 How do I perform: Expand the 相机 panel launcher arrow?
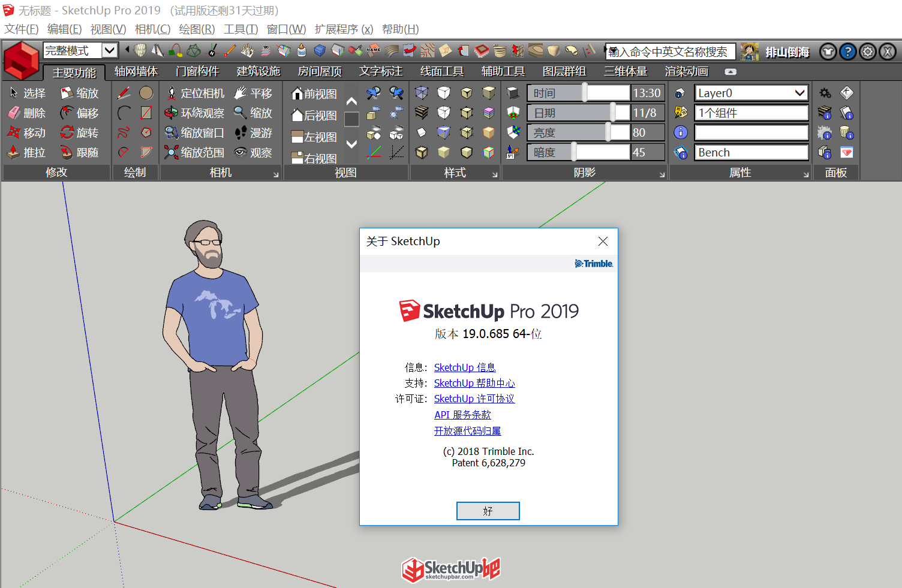click(x=276, y=174)
